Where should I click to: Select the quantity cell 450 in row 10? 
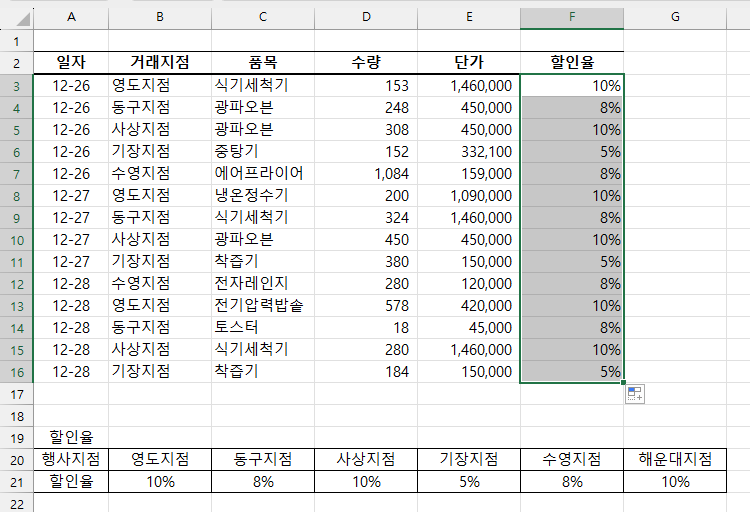click(366, 239)
